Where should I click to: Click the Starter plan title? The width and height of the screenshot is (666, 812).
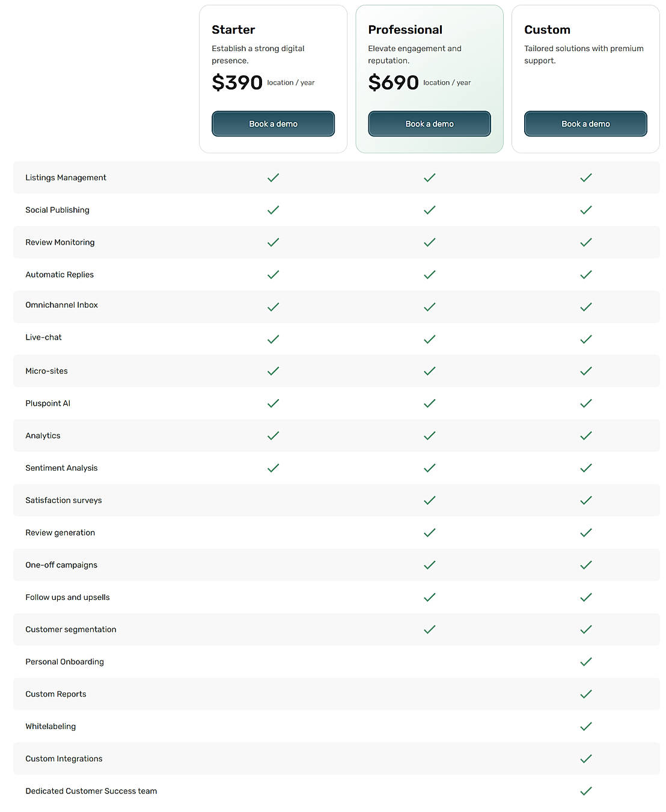[233, 29]
